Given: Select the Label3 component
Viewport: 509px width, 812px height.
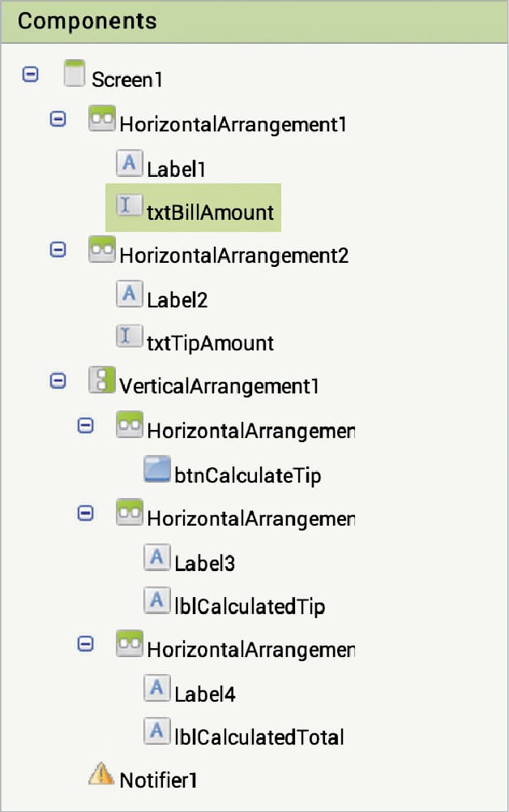Looking at the screenshot, I should coord(204,563).
